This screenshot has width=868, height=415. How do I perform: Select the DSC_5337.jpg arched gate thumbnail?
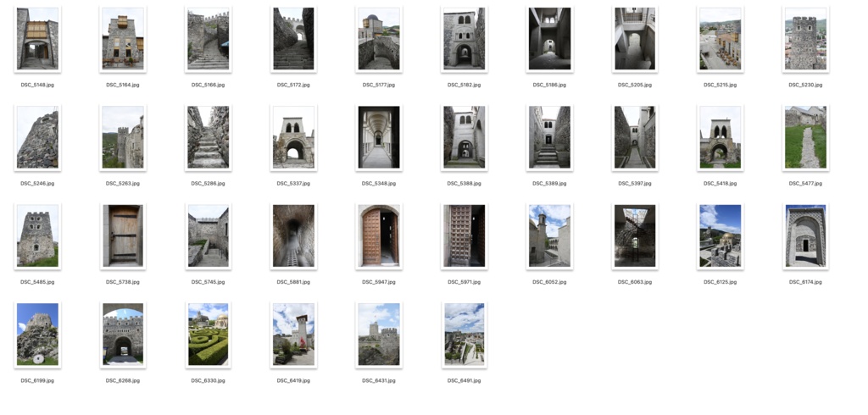coord(293,137)
